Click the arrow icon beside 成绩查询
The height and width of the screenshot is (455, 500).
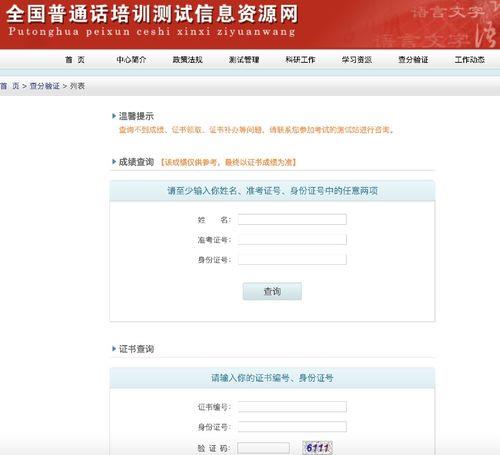click(x=114, y=162)
